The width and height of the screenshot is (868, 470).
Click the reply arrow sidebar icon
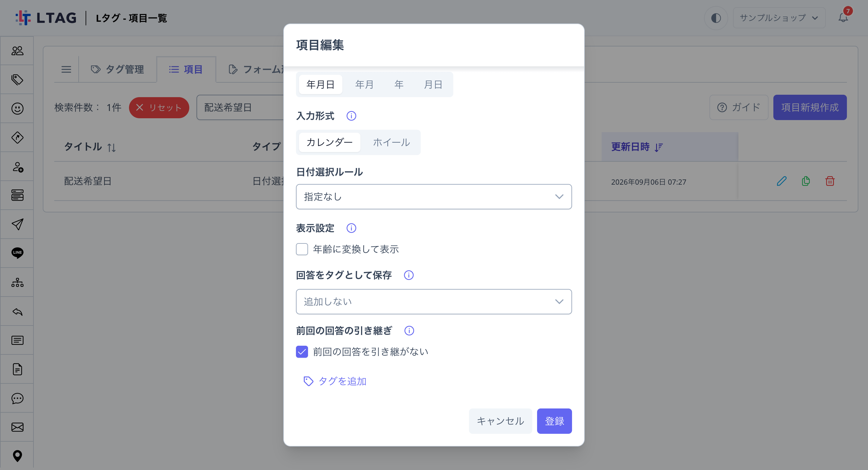(x=17, y=311)
